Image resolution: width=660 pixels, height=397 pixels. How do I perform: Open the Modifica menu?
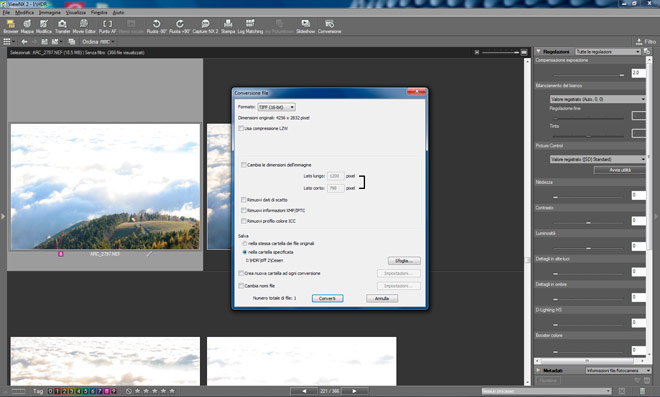pos(24,13)
